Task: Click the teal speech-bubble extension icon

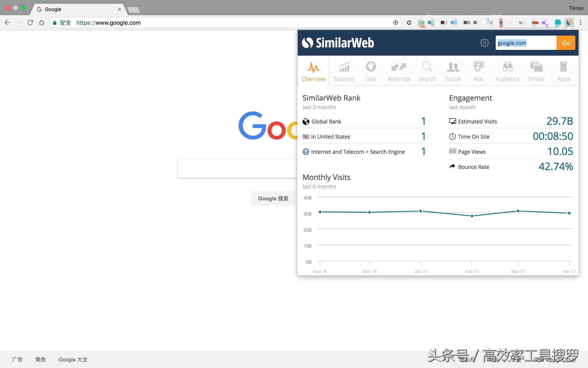Action: point(558,23)
